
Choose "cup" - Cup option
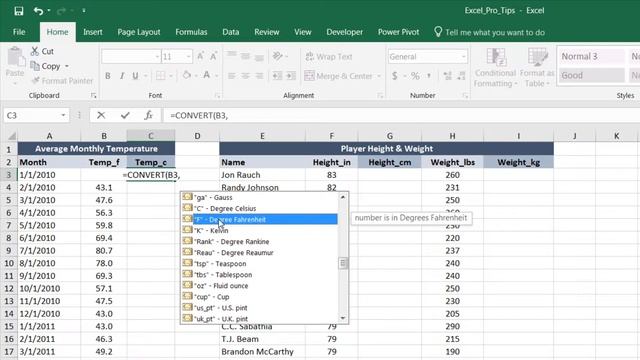(260, 297)
